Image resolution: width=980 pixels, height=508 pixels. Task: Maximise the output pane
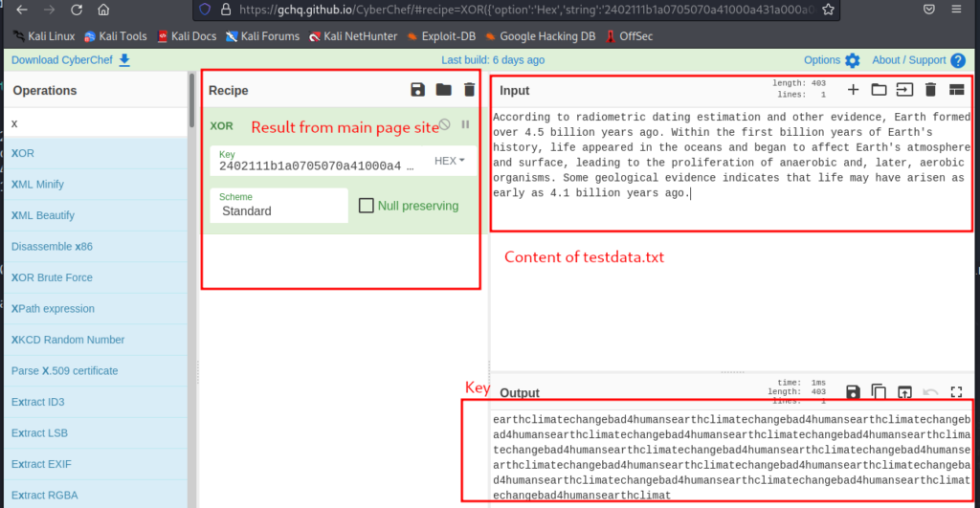click(x=956, y=392)
